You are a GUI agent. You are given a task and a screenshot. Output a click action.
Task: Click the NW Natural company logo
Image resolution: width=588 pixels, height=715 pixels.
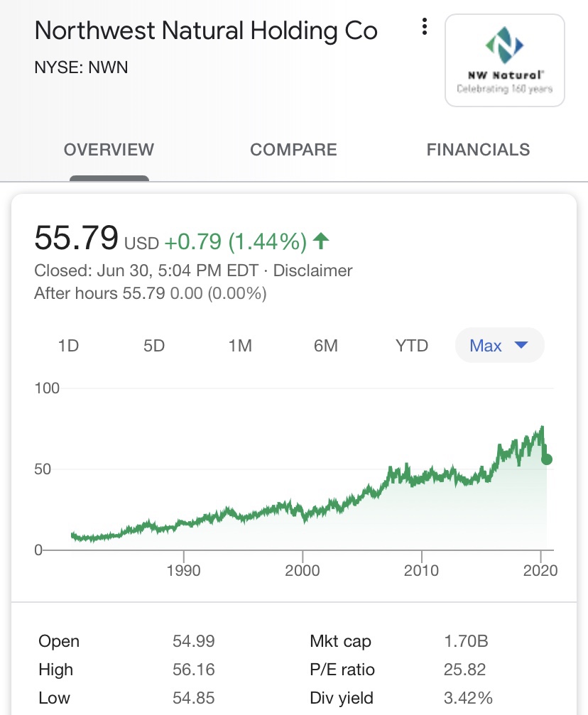tap(504, 60)
